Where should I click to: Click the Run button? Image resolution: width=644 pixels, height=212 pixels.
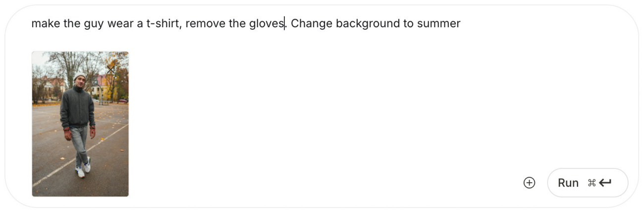coord(588,183)
